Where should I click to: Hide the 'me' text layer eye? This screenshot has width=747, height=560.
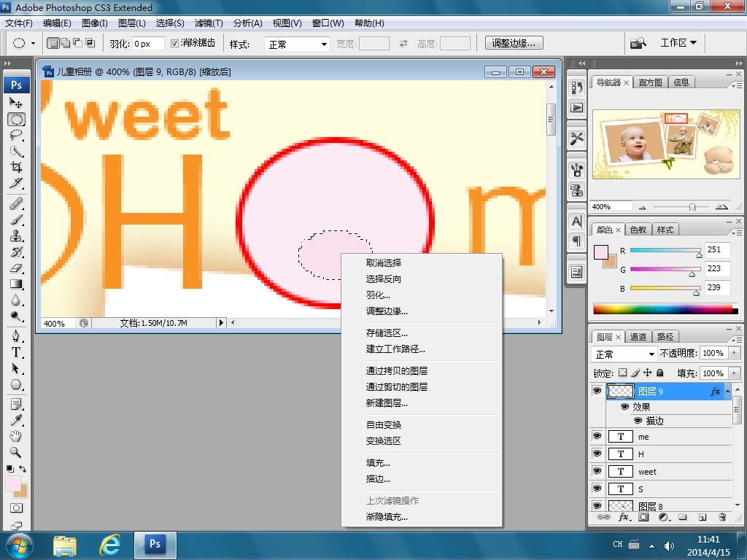(597, 436)
